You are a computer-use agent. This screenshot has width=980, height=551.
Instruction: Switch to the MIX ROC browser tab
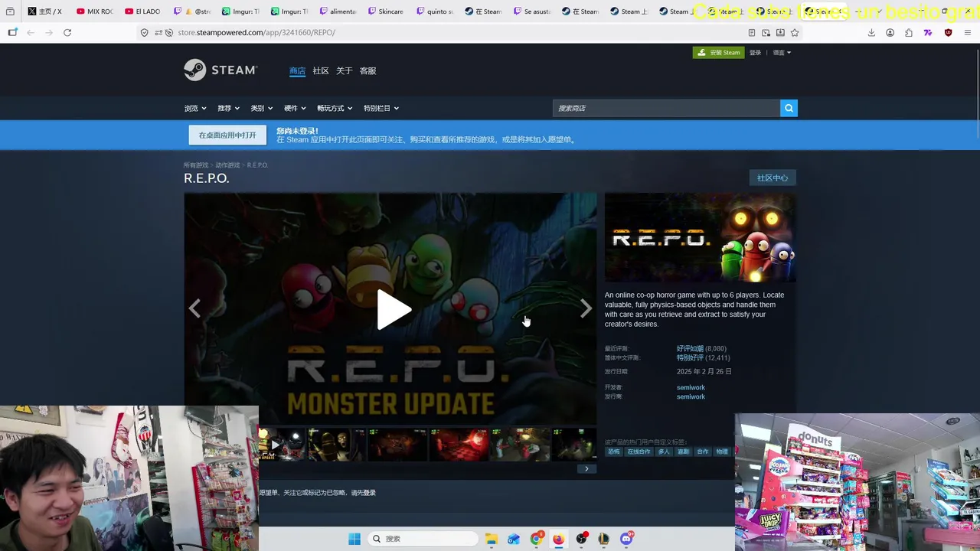[x=94, y=11]
